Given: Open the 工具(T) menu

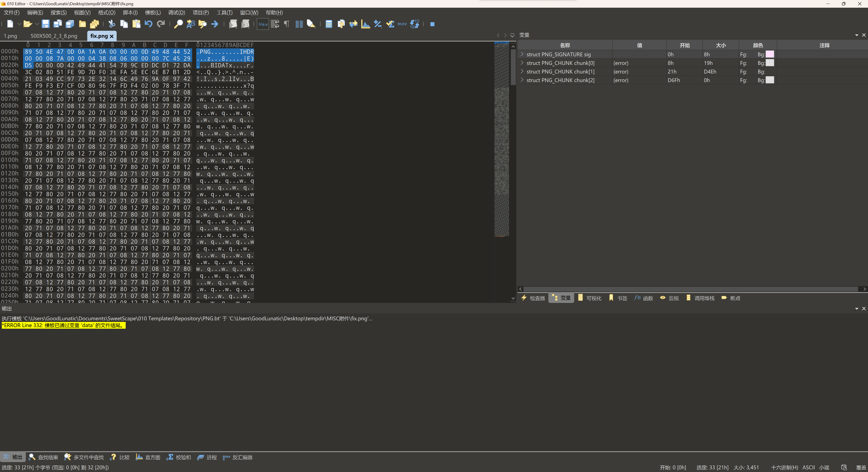Looking at the screenshot, I should pyautogui.click(x=224, y=12).
